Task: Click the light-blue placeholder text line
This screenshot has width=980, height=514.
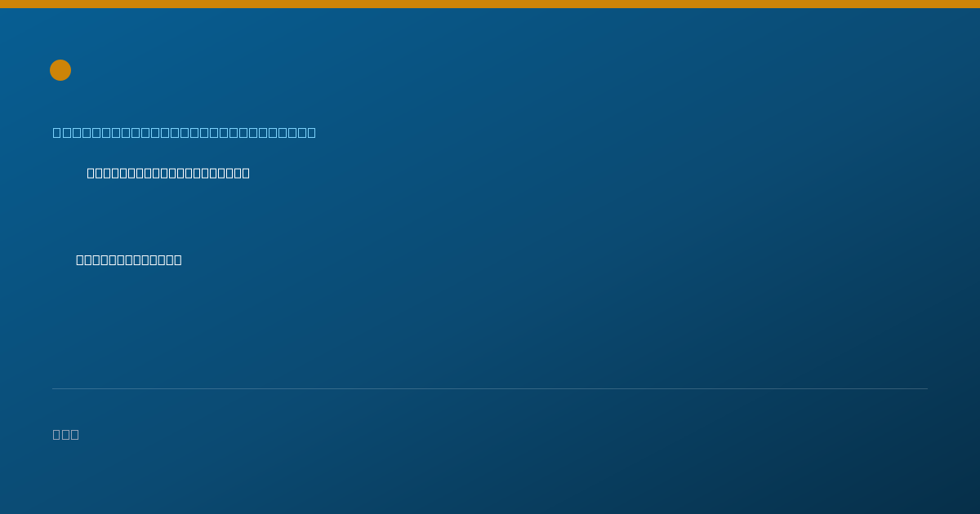Action: (x=185, y=132)
